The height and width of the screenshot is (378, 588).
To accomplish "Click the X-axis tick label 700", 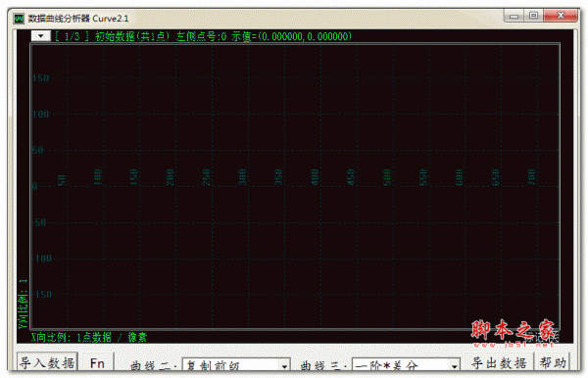I will coord(531,177).
